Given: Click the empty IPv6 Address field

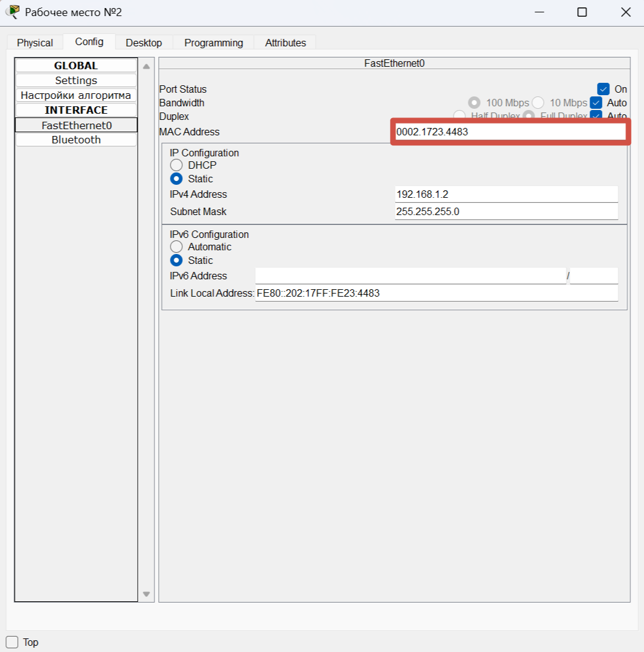Looking at the screenshot, I should [410, 276].
